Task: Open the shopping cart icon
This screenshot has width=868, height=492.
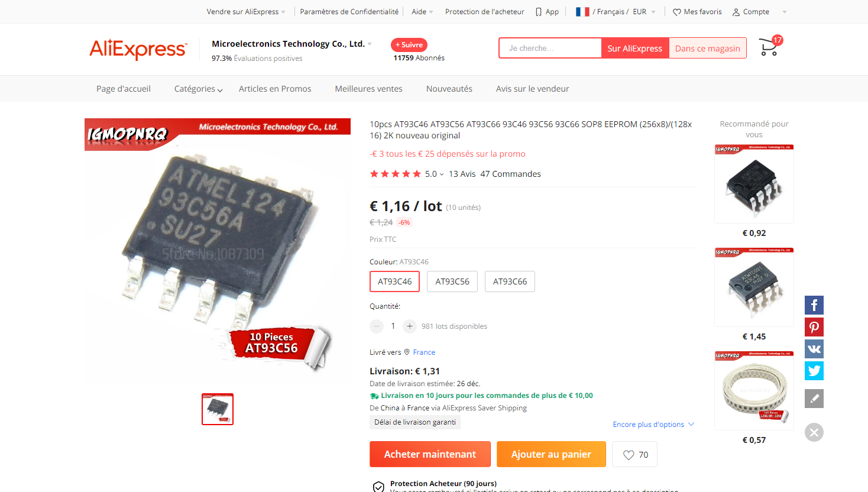Action: 768,47
